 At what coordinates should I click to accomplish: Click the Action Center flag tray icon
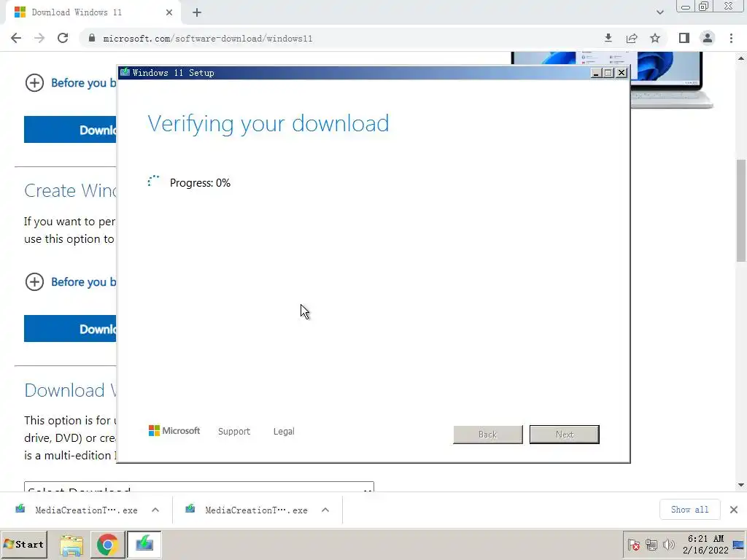pos(634,544)
